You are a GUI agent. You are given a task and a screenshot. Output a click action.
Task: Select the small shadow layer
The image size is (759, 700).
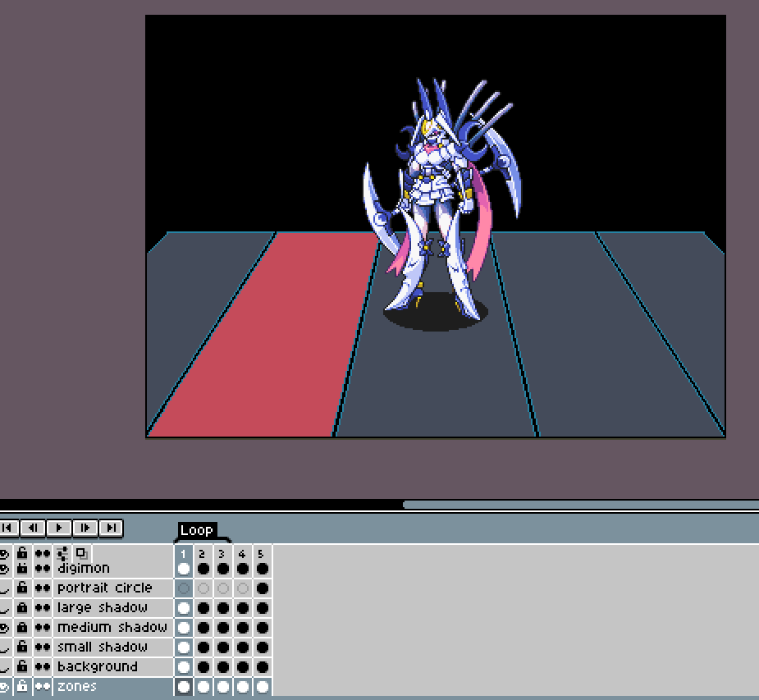[x=112, y=647]
